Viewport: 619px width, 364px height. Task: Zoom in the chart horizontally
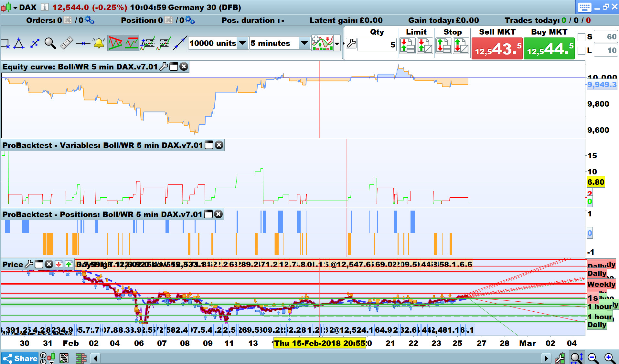pyautogui.click(x=610, y=358)
